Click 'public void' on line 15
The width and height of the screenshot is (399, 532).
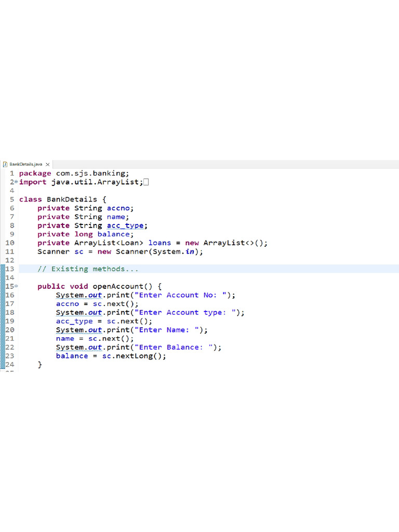coord(62,286)
